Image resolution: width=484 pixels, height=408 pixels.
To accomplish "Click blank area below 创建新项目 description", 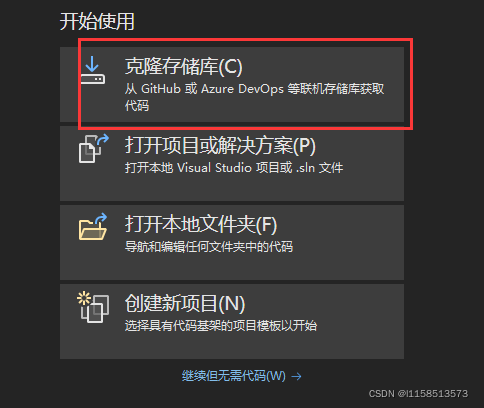I will pyautogui.click(x=232, y=347).
